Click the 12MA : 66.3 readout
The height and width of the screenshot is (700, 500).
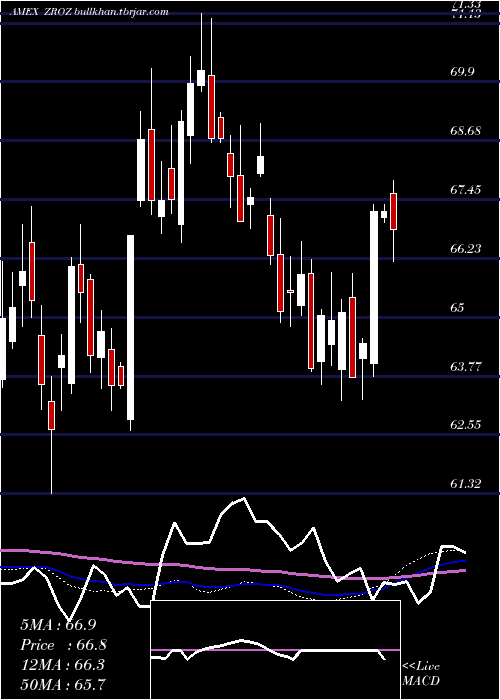coord(62,665)
